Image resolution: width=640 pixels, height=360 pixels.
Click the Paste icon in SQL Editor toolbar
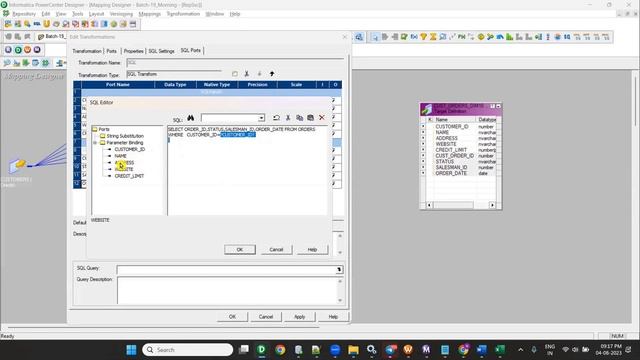310,118
